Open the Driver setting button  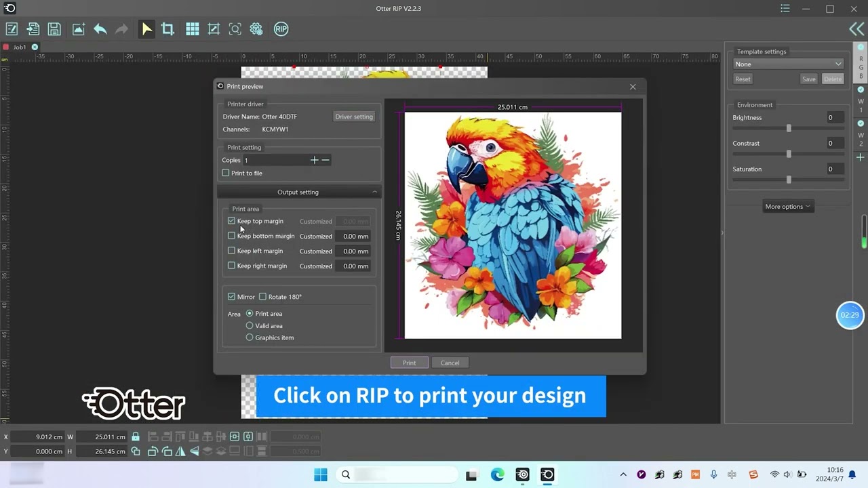[354, 117]
